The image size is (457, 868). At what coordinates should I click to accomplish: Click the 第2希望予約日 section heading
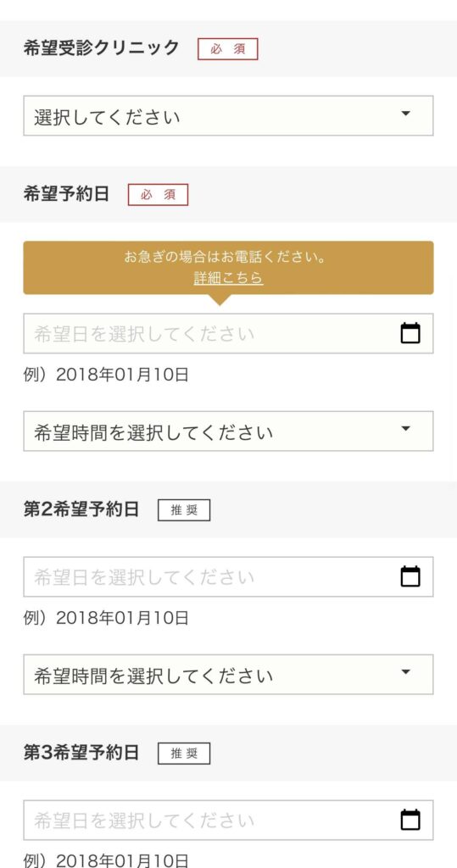[81, 509]
